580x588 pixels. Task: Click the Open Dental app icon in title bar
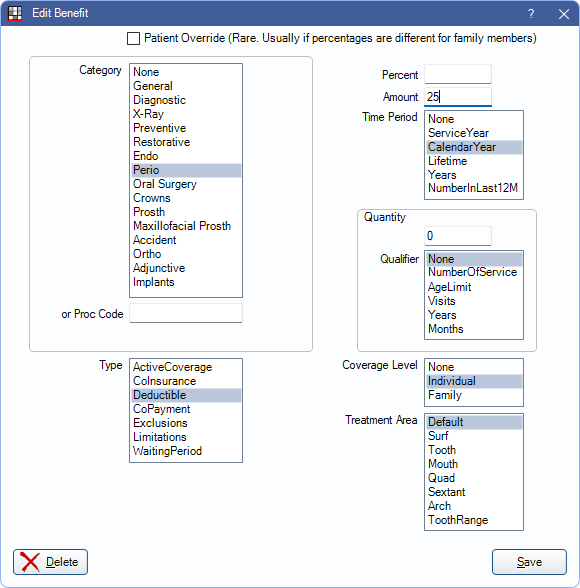click(15, 14)
